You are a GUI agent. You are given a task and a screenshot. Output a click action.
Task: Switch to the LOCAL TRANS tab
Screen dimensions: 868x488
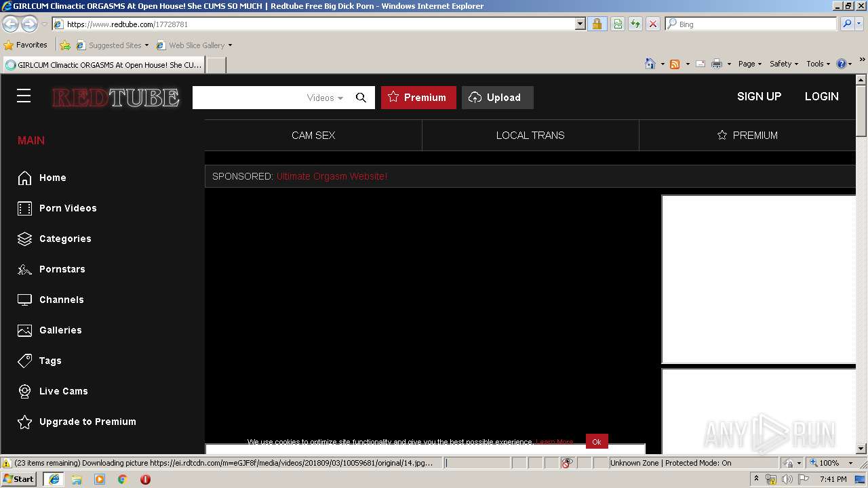click(x=530, y=136)
